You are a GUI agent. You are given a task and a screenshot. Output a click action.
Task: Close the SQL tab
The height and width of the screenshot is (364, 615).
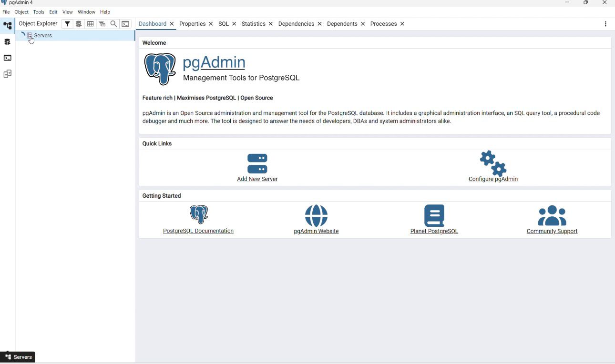click(234, 24)
